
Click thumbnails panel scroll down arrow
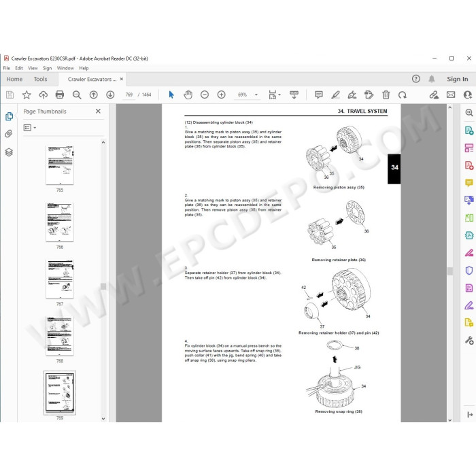[x=103, y=419]
